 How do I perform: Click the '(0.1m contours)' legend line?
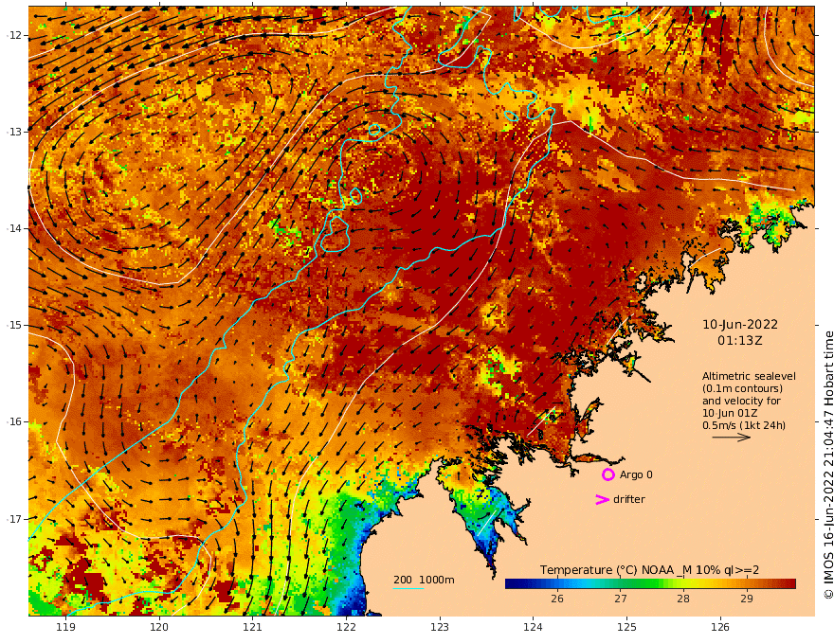pos(742,388)
